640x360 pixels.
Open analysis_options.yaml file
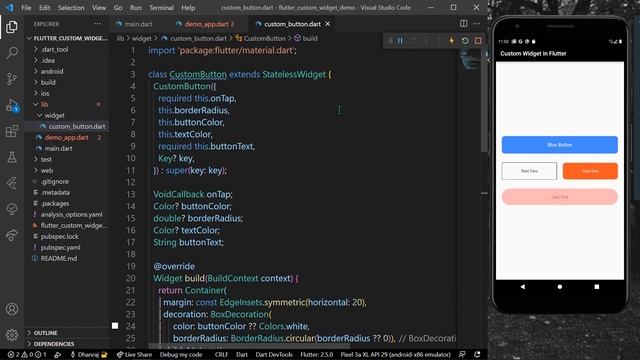tap(71, 214)
